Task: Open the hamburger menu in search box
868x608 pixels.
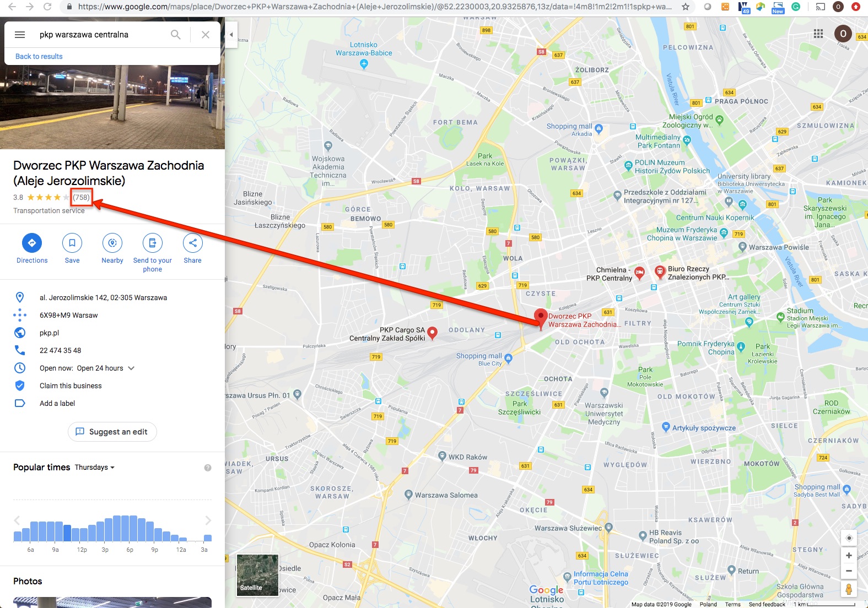Action: coord(20,35)
